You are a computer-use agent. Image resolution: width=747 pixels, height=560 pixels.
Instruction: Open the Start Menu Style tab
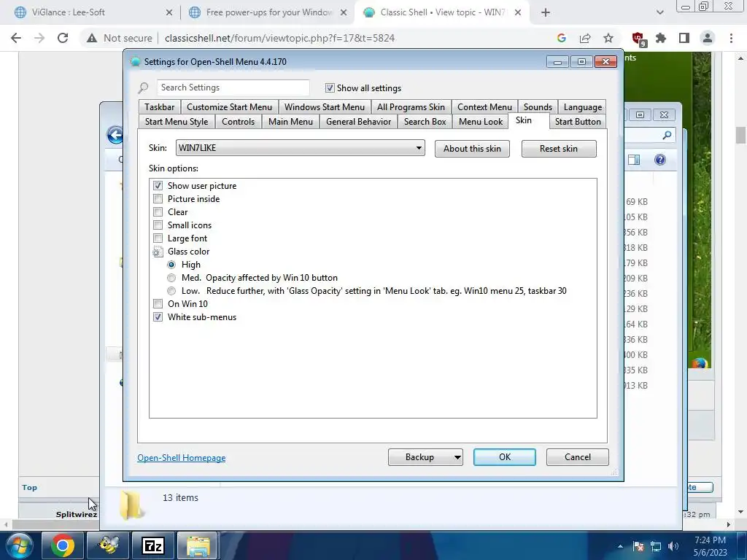pos(177,122)
